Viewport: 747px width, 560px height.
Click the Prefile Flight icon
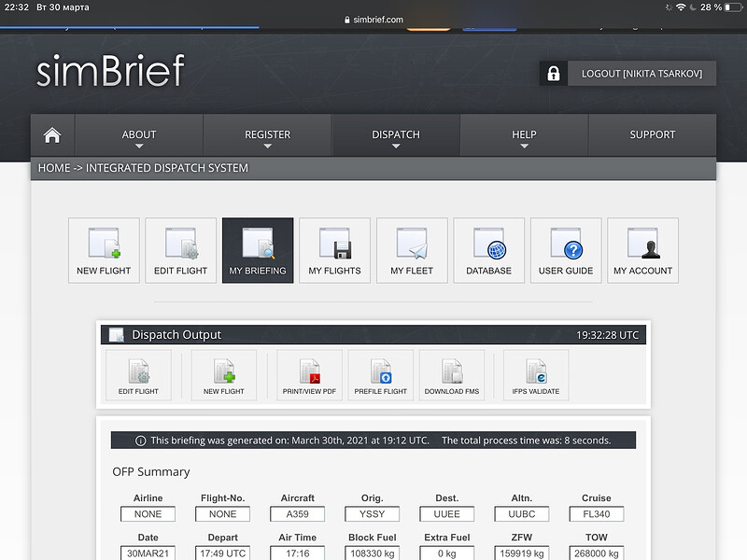pyautogui.click(x=381, y=375)
